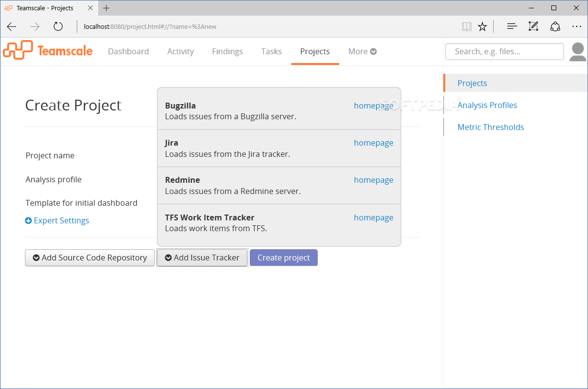The image size is (588, 389).
Task: Click the Project name label
Action: click(x=50, y=155)
